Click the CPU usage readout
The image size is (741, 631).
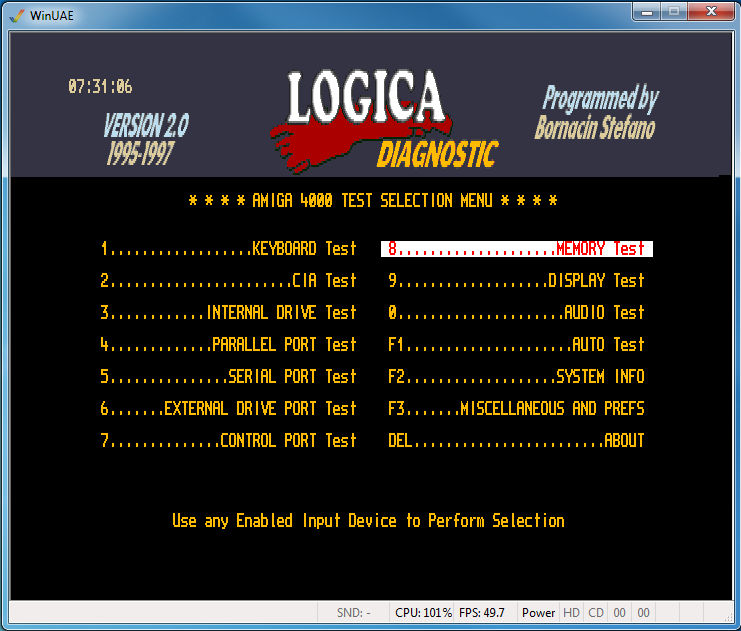click(423, 613)
